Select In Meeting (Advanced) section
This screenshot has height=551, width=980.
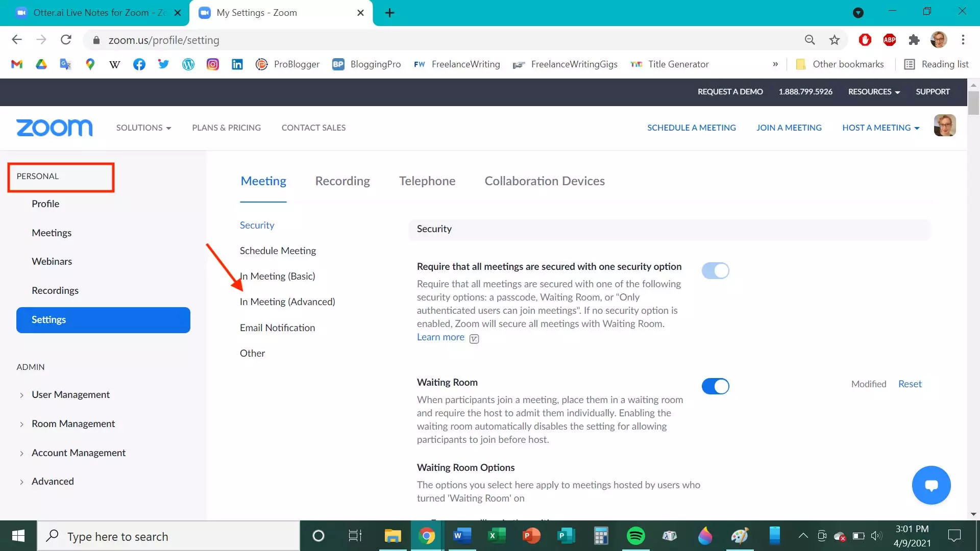[x=287, y=302]
